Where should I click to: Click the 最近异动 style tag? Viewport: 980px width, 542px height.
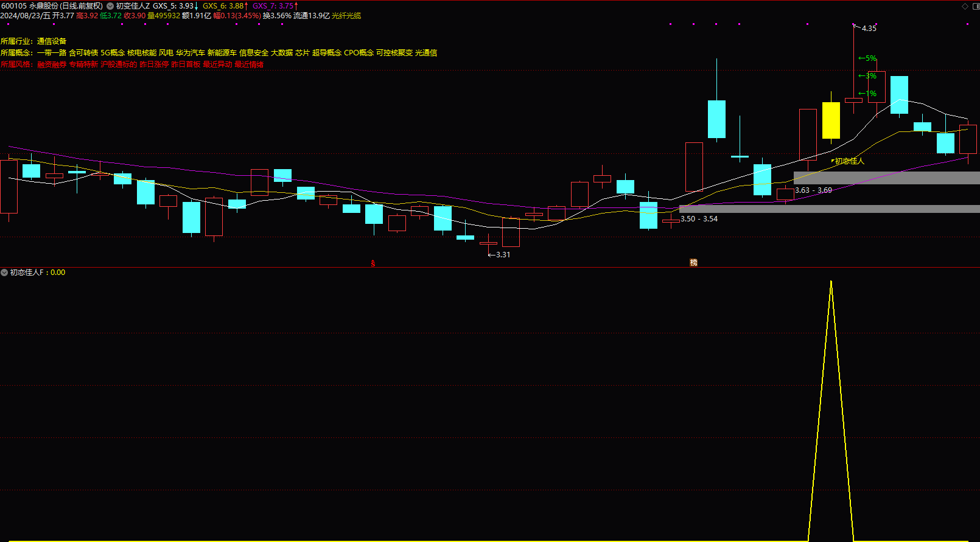click(217, 64)
